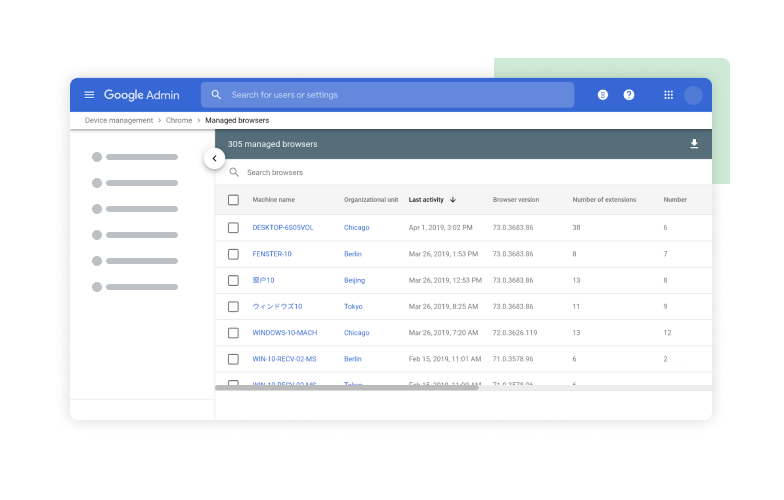This screenshot has height=500, width=784.
Task: Open the WINDOWS-10-MACH machine link
Action: coord(284,332)
